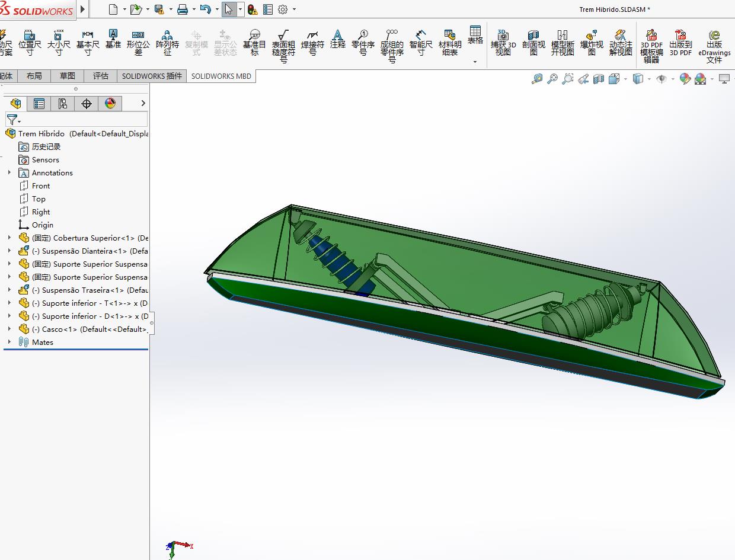Add a 注释 note annotation
This screenshot has height=560, width=735.
tap(338, 39)
